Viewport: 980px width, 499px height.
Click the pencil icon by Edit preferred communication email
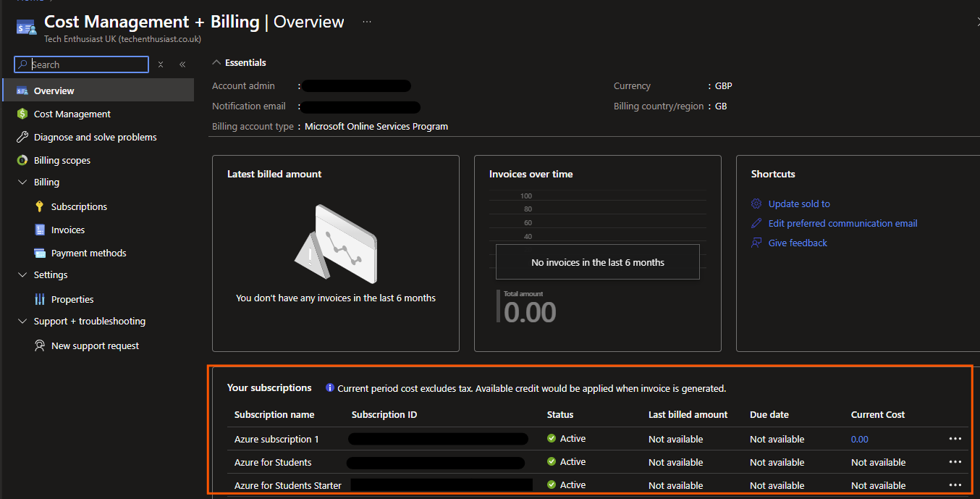click(x=756, y=223)
